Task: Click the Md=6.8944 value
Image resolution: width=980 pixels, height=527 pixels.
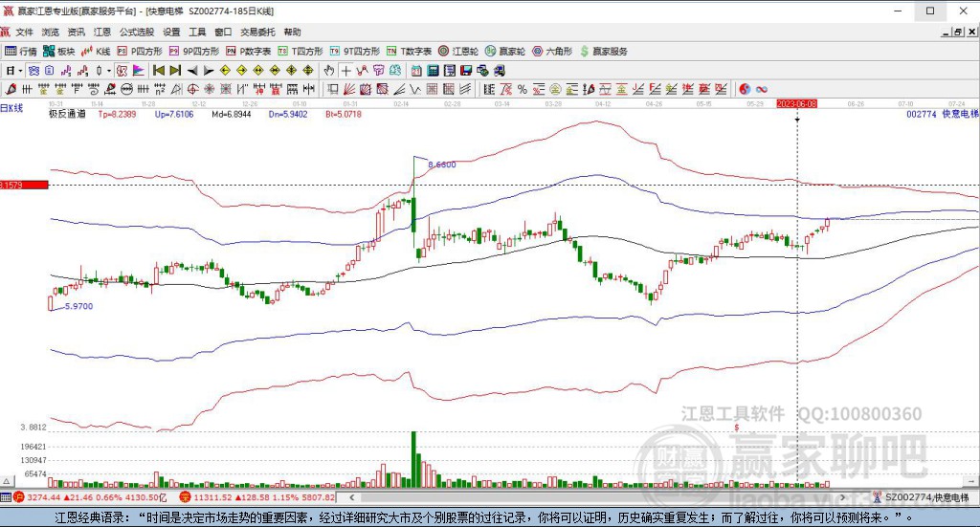Action: pyautogui.click(x=232, y=114)
